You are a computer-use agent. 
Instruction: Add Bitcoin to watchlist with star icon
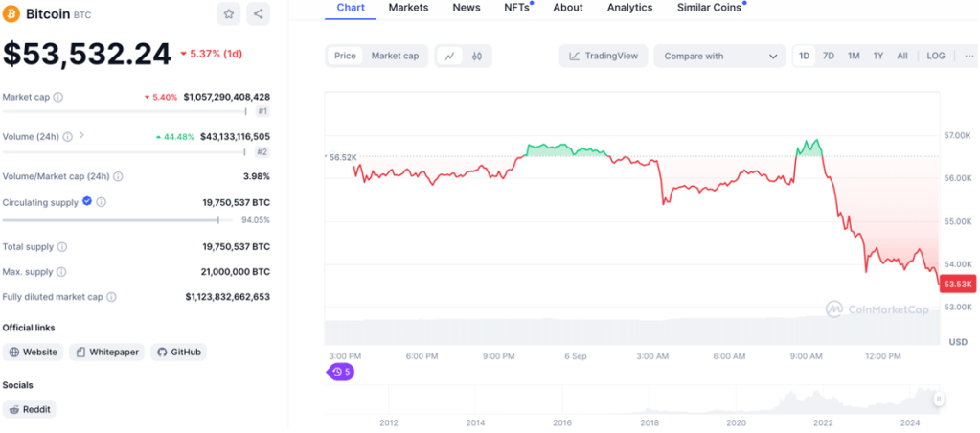[x=229, y=13]
